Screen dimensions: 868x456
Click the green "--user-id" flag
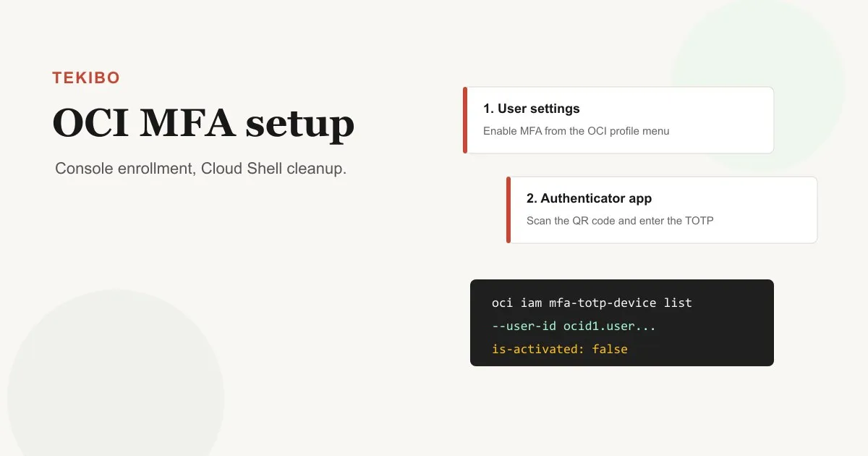pos(524,326)
